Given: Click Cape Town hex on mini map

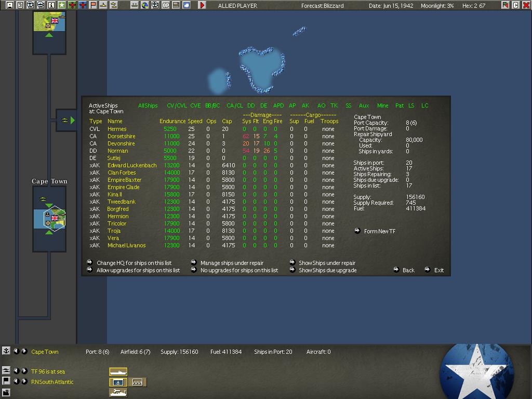Looking at the screenshot, I should (x=54, y=219).
